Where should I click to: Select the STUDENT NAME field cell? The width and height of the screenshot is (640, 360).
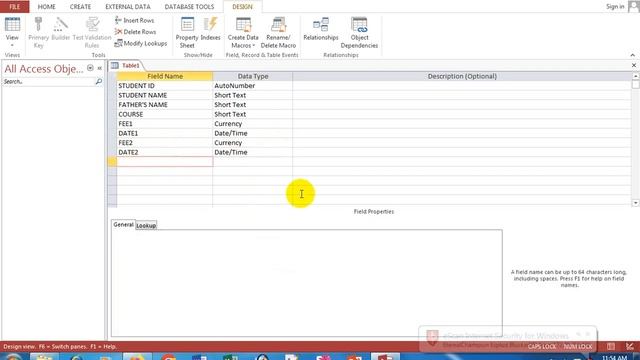coord(164,95)
